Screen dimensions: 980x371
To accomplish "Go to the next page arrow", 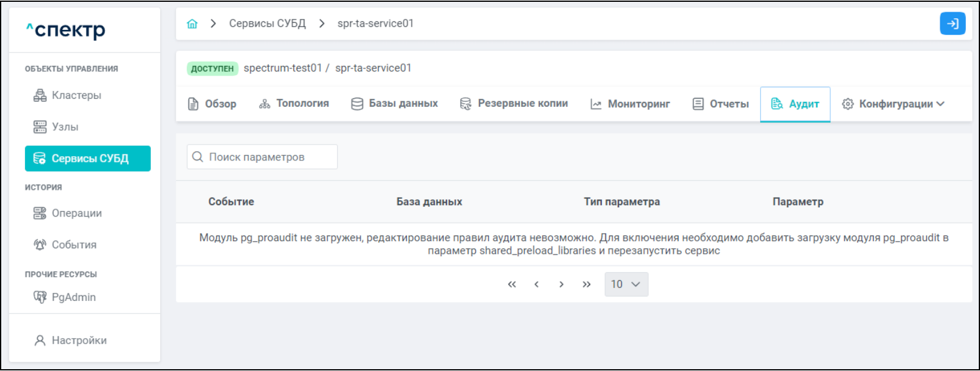I will pyautogui.click(x=561, y=284).
